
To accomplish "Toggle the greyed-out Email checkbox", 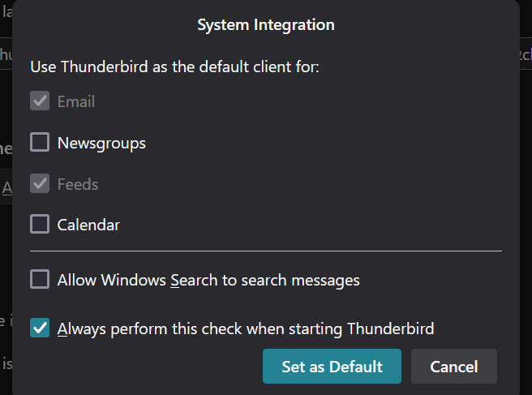I will (40, 101).
